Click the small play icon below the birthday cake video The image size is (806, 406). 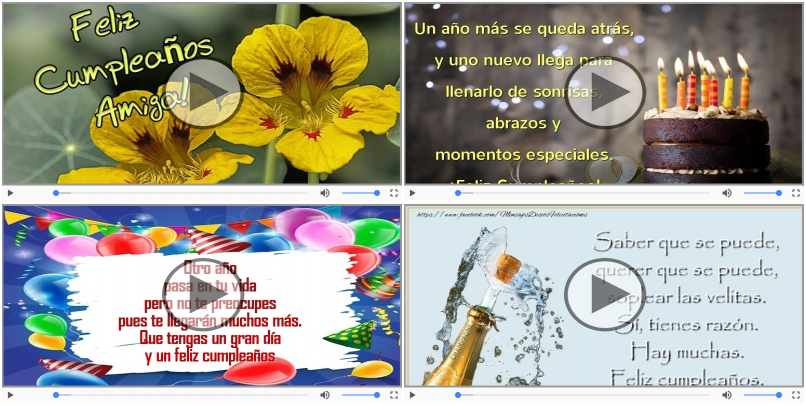[x=414, y=193]
